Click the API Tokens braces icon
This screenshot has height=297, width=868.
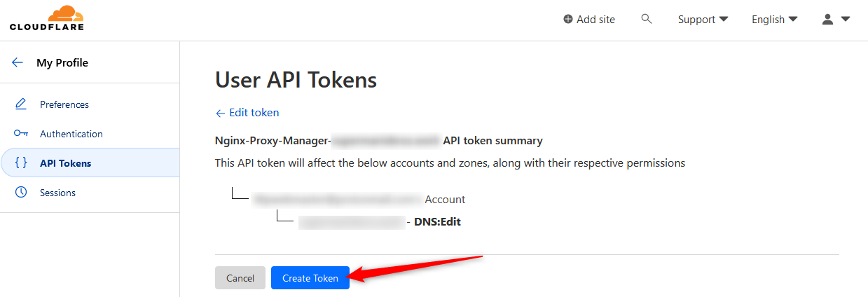[x=21, y=163]
